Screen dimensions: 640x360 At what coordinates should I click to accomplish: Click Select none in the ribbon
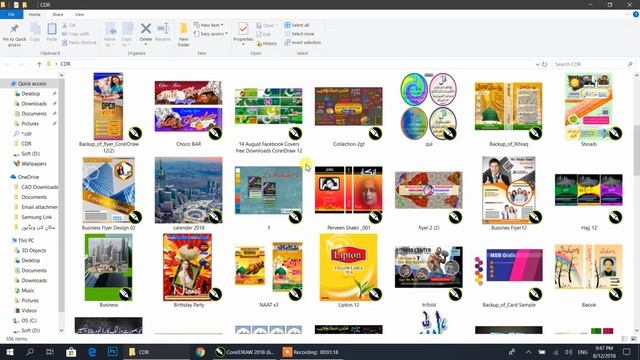(299, 34)
